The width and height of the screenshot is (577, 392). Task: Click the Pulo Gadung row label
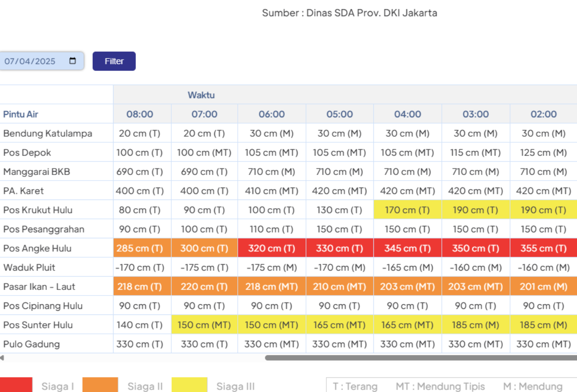coord(31,344)
